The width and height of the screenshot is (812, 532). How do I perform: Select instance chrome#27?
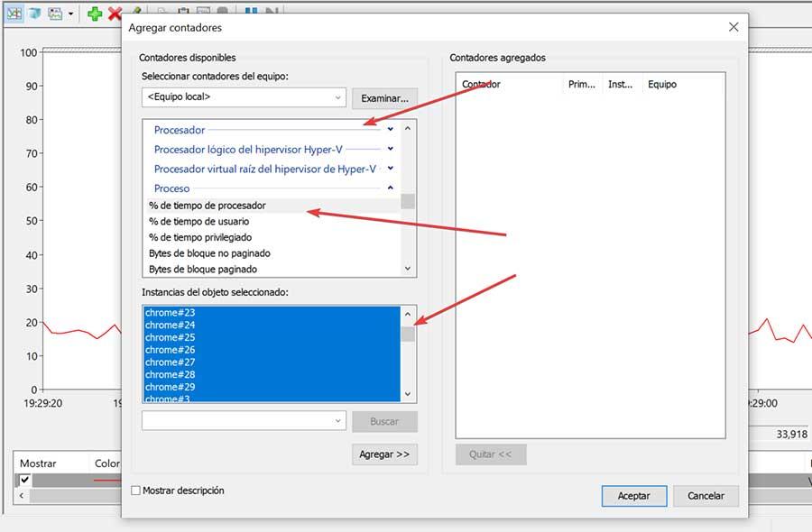coord(272,362)
